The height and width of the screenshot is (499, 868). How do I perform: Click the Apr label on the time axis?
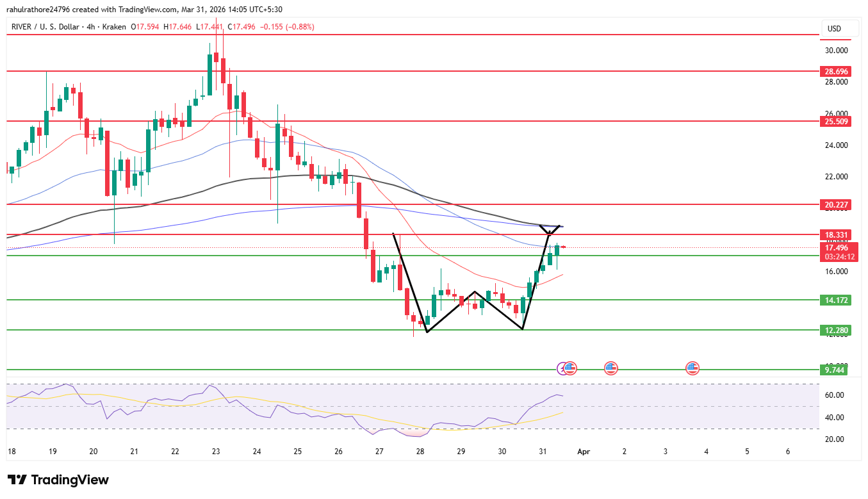pos(583,452)
